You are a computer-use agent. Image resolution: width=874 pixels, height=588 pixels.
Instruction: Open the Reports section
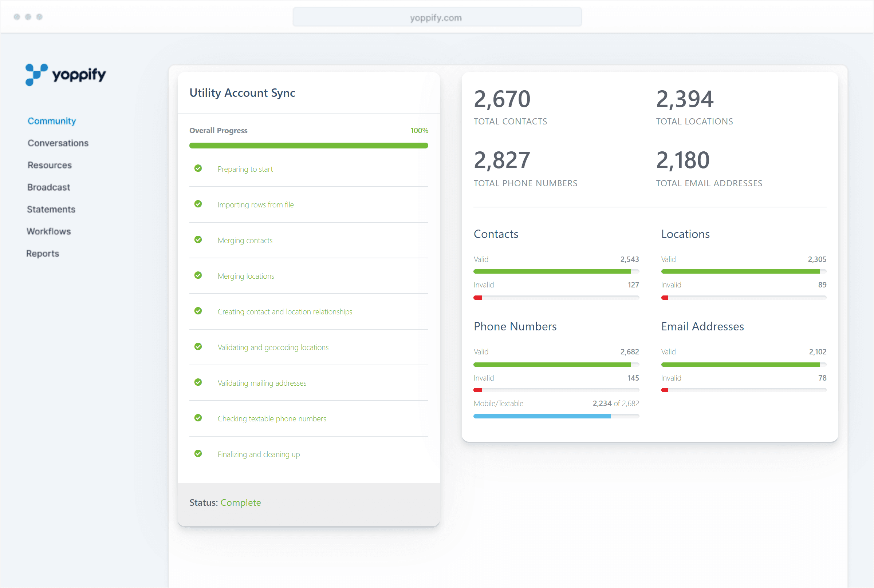(43, 254)
